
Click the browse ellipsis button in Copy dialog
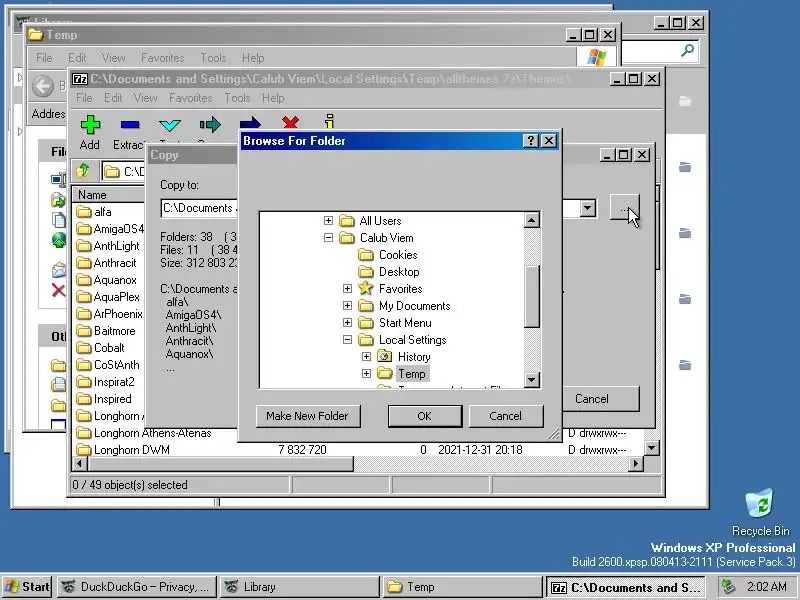click(624, 208)
